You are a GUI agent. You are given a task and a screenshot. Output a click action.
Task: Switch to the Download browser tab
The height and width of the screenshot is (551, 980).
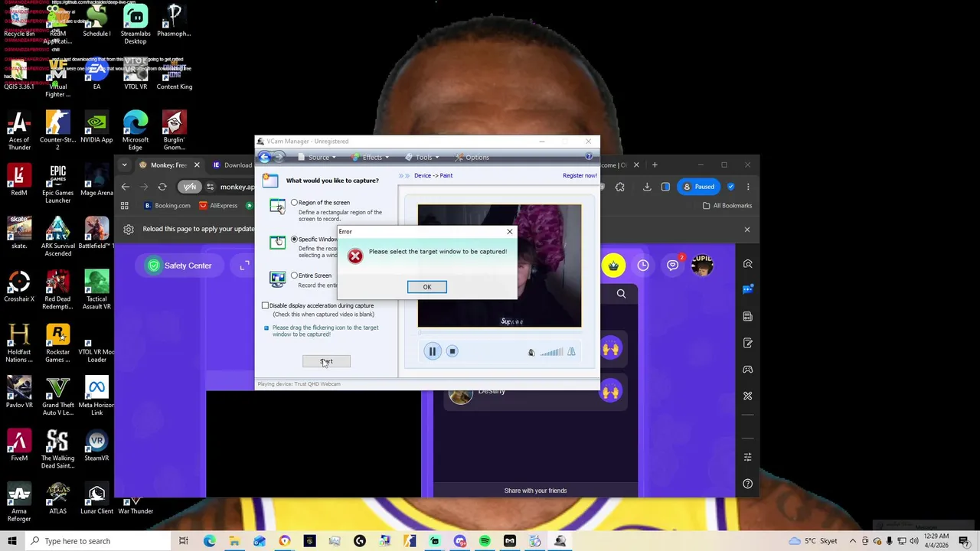click(x=233, y=165)
